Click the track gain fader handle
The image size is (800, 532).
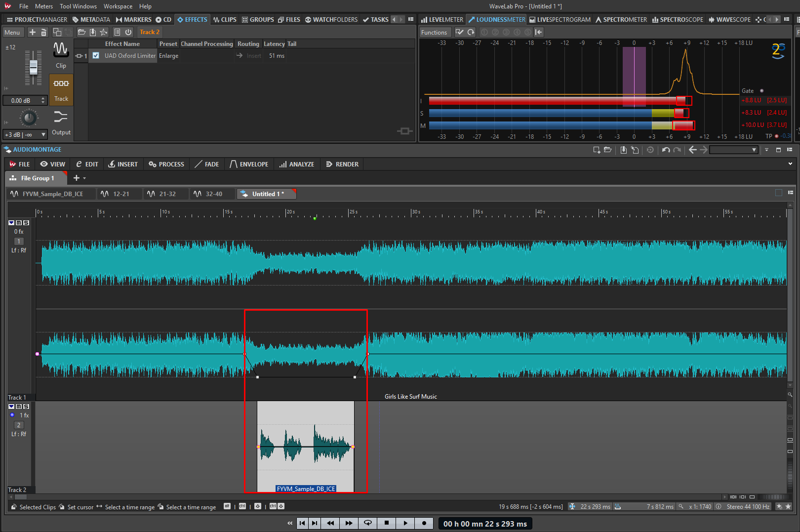(x=33, y=67)
